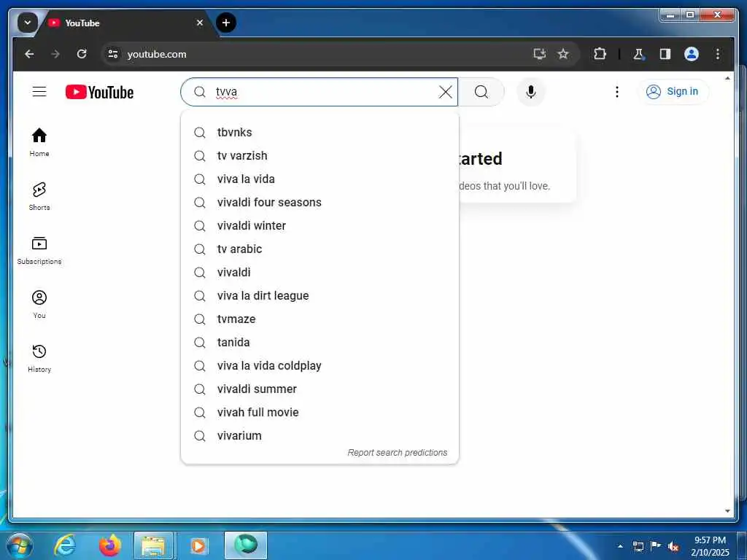Click install app icon in address bar
Image resolution: width=747 pixels, height=560 pixels.
pyautogui.click(x=539, y=54)
